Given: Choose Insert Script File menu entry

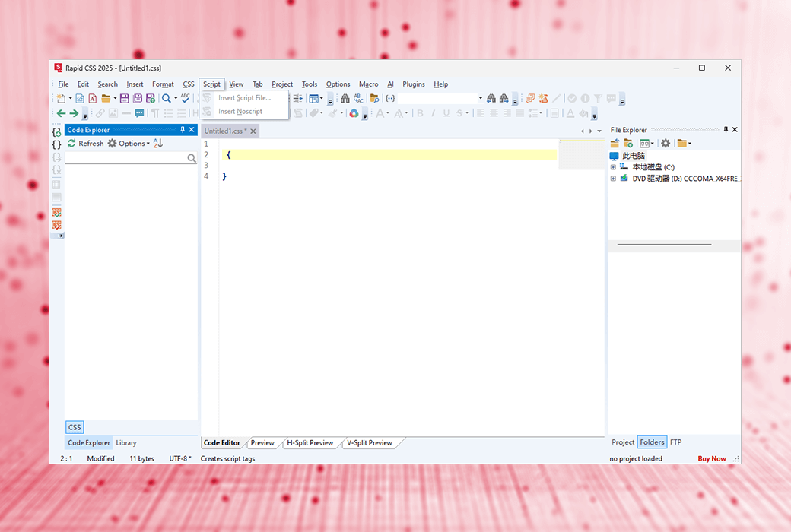Looking at the screenshot, I should tap(245, 98).
